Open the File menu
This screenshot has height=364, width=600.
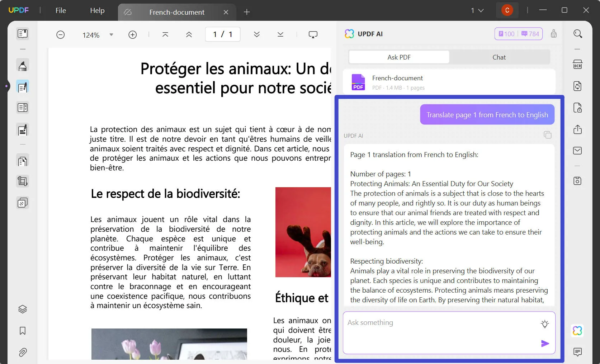(x=61, y=10)
